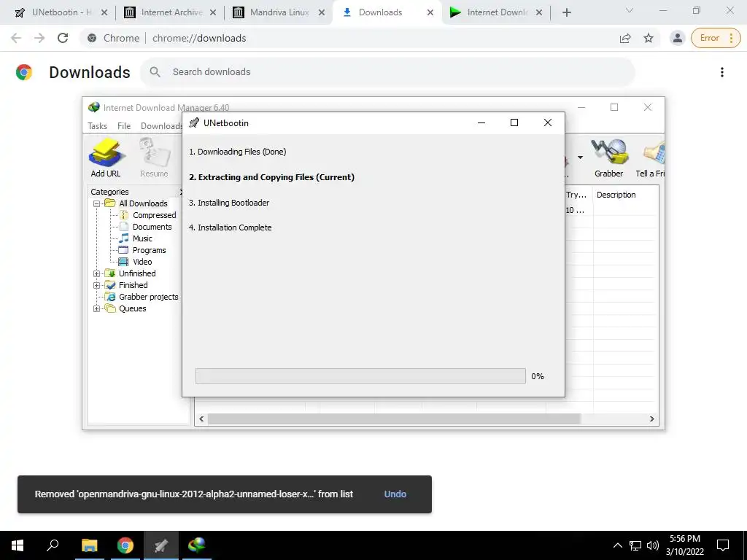Click the browser forward arrow
Screen dimensions: 747x560
click(39, 38)
